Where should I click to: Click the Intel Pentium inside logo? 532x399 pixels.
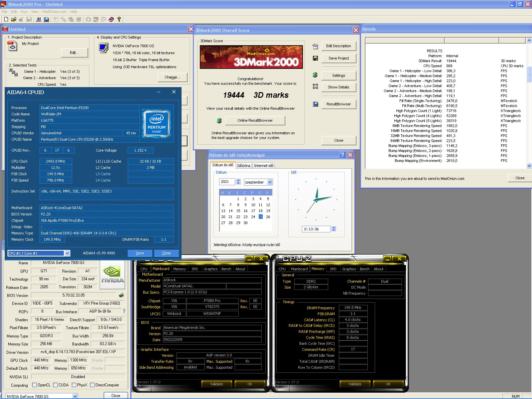pos(157,124)
